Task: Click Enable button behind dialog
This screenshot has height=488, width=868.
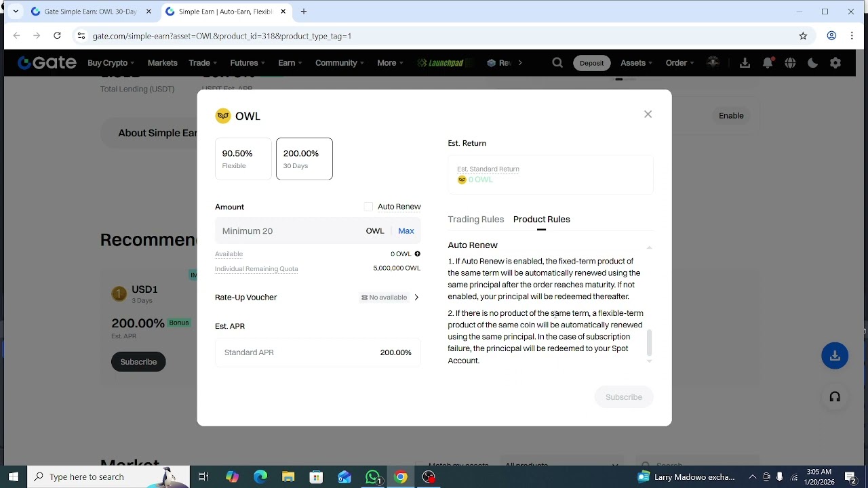Action: (x=731, y=116)
